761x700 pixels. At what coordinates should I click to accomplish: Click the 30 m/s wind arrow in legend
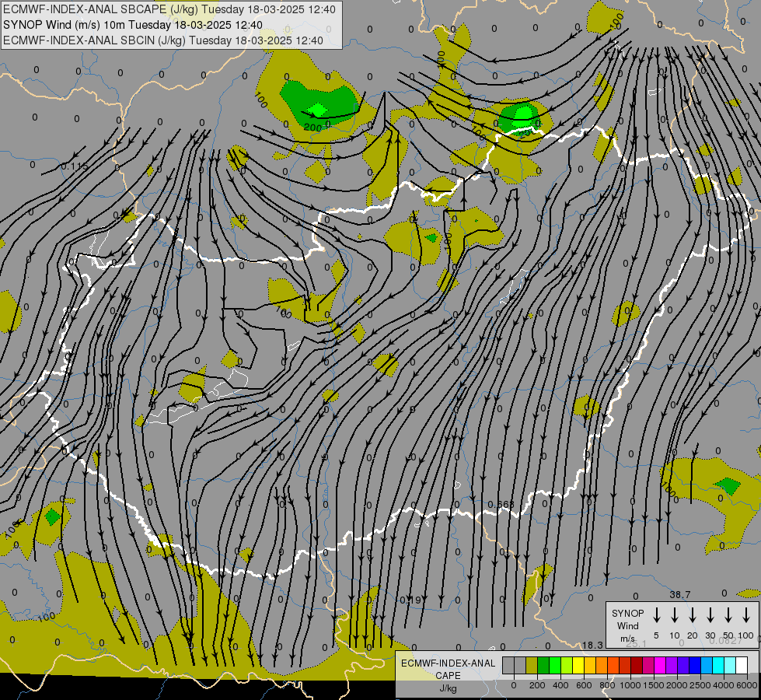tap(710, 615)
